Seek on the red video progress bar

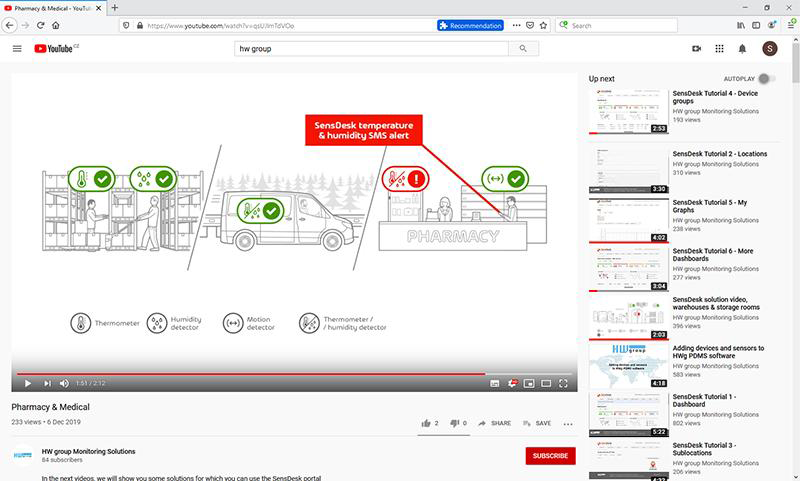click(294, 374)
